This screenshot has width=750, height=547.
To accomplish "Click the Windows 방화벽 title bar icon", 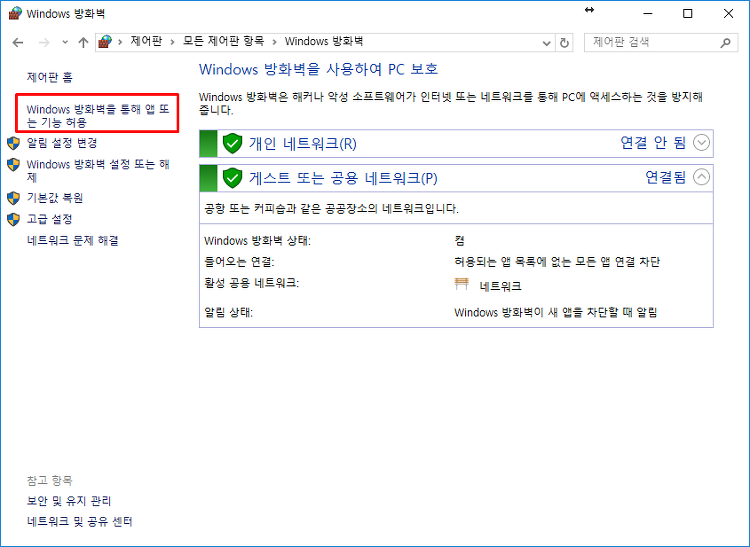I will click(15, 13).
